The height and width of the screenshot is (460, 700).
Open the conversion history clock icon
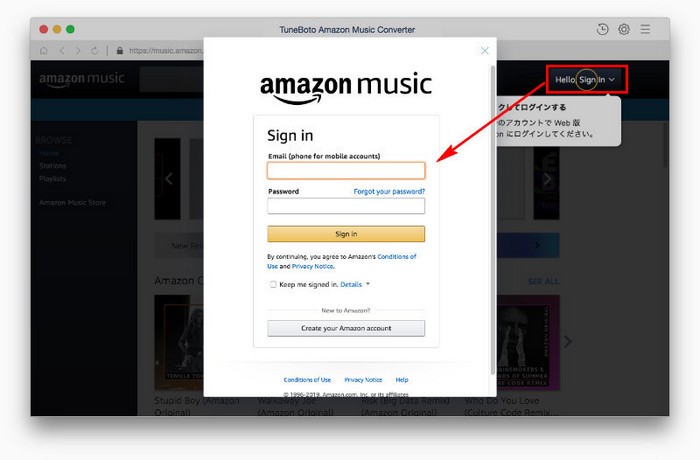(602, 29)
